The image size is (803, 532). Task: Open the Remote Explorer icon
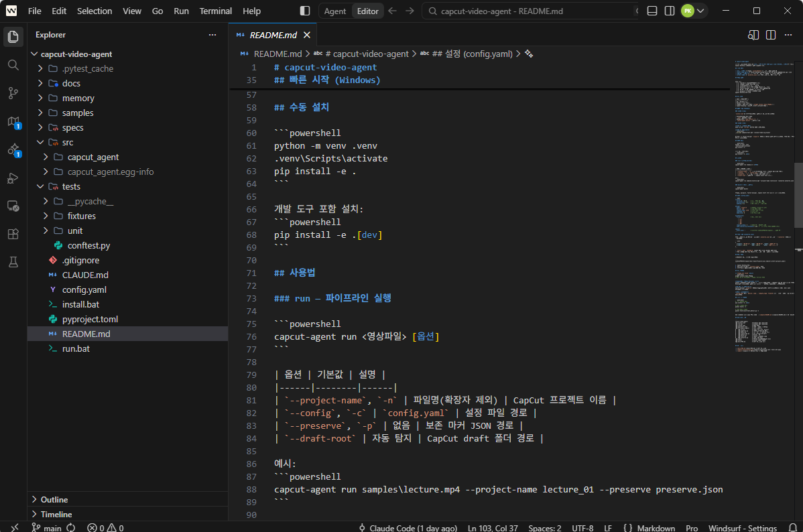pyautogui.click(x=13, y=206)
